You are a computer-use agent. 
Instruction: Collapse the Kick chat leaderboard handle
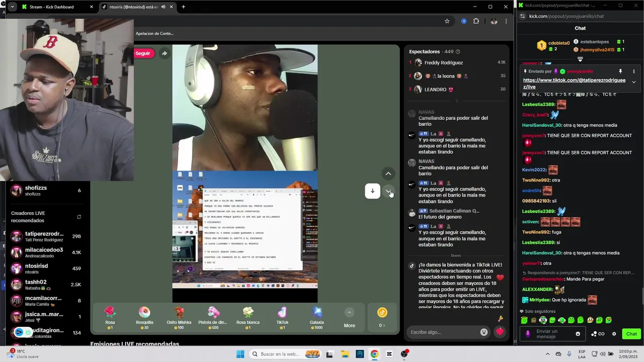[x=580, y=59]
